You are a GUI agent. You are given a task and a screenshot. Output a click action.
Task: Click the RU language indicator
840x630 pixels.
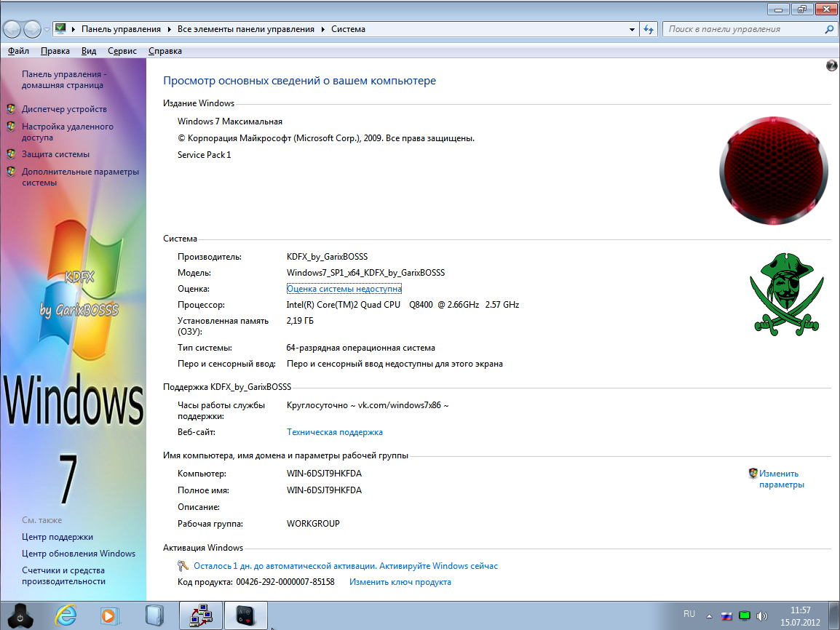[689, 614]
